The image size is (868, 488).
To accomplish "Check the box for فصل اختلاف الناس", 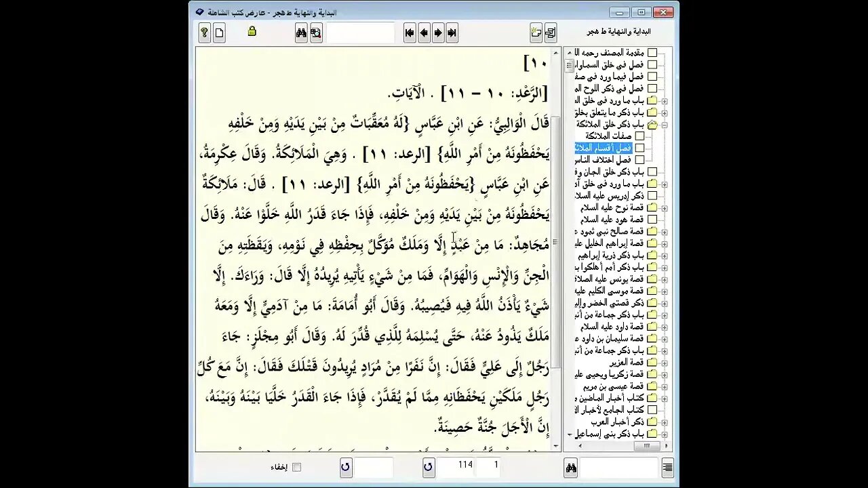I will [x=639, y=160].
